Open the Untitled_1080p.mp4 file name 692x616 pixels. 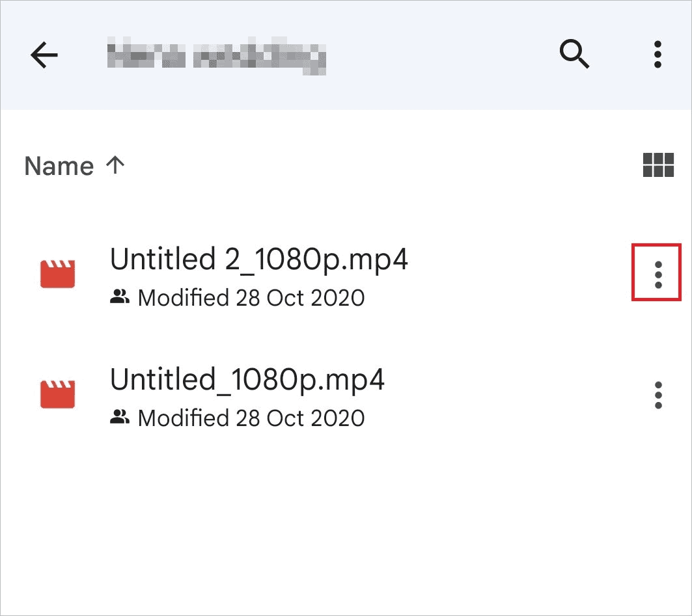pos(247,379)
